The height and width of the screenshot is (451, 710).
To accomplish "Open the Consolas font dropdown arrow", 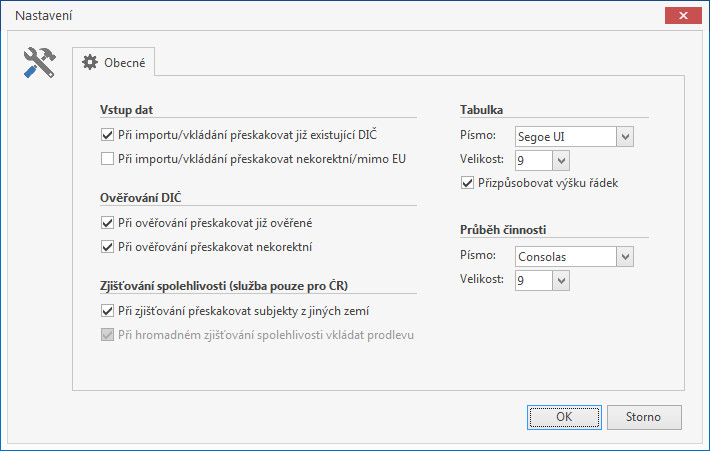I will point(625,257).
